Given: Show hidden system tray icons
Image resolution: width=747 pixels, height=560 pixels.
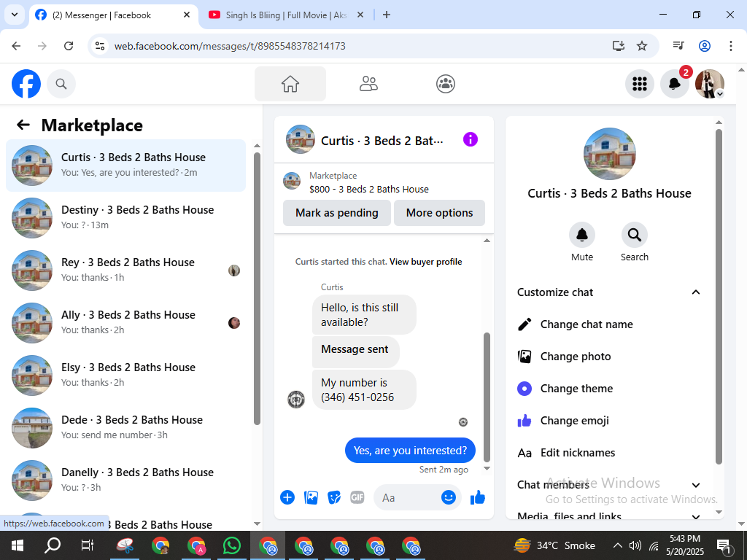Looking at the screenshot, I should click(617, 545).
